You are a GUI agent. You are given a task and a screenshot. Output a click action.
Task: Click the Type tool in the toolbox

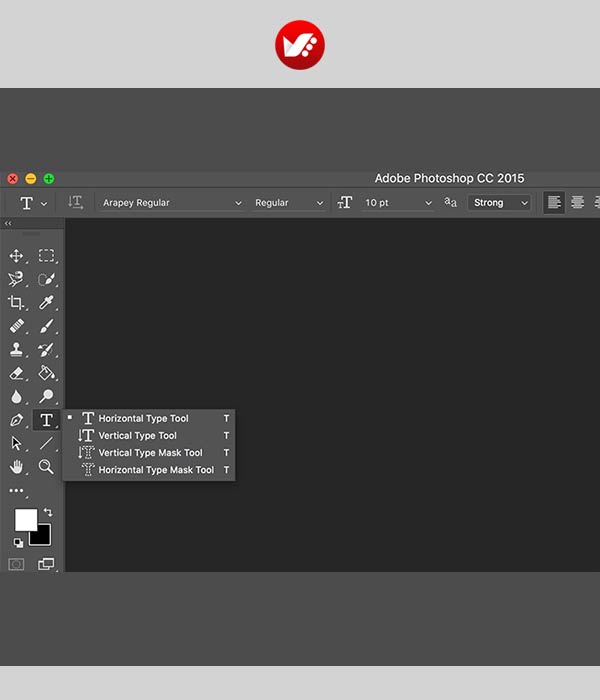46,420
